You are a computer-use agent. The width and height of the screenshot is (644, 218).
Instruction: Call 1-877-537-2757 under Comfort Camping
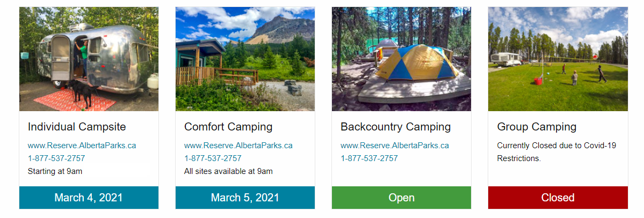pyautogui.click(x=213, y=158)
